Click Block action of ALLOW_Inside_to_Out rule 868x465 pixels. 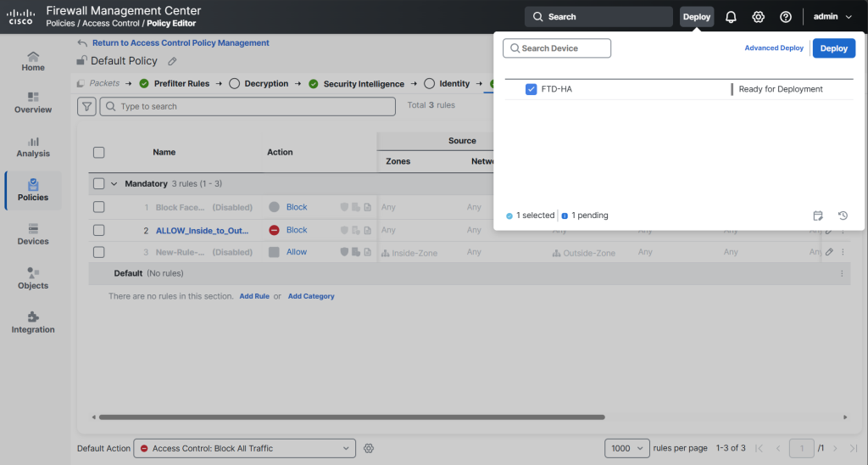coord(297,230)
